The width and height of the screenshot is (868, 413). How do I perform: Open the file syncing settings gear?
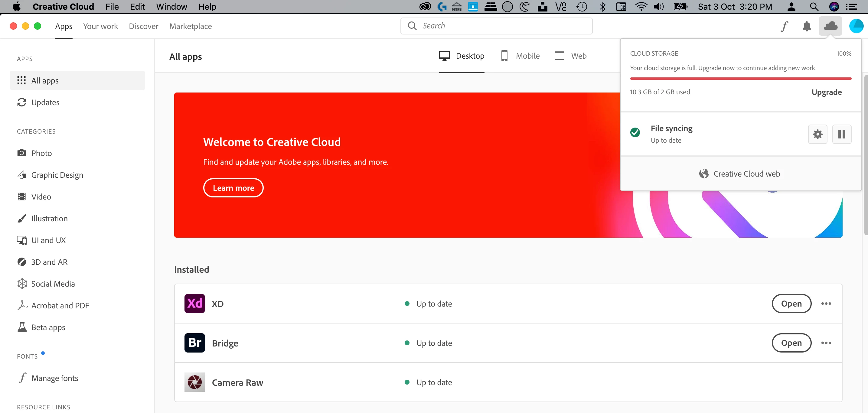coord(817,134)
